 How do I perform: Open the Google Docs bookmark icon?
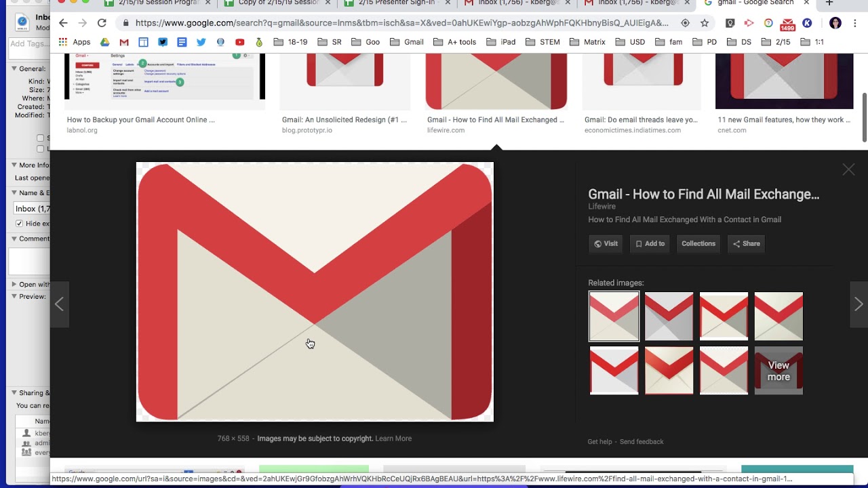(x=182, y=42)
